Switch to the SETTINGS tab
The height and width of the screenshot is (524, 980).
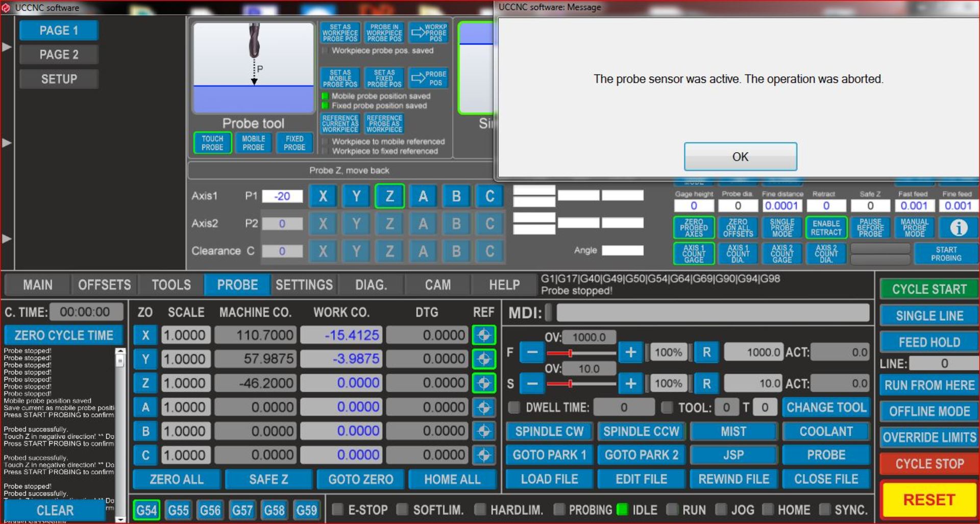304,285
